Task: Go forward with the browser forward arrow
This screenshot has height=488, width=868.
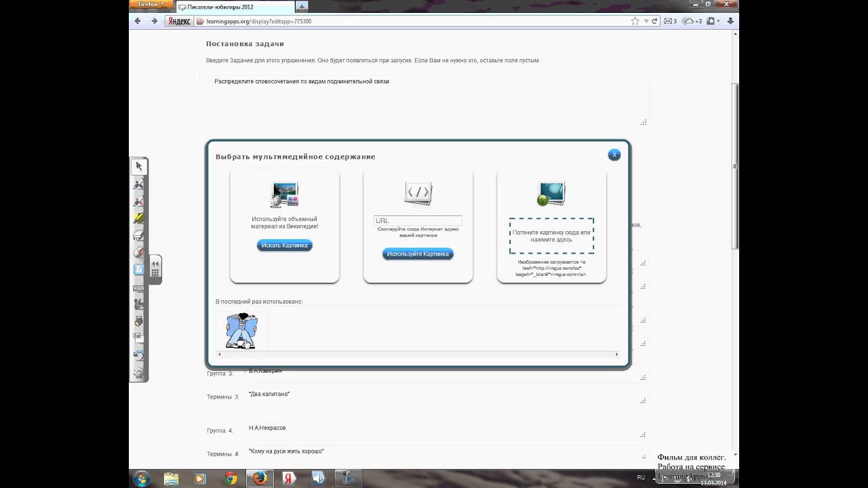Action: click(x=154, y=21)
